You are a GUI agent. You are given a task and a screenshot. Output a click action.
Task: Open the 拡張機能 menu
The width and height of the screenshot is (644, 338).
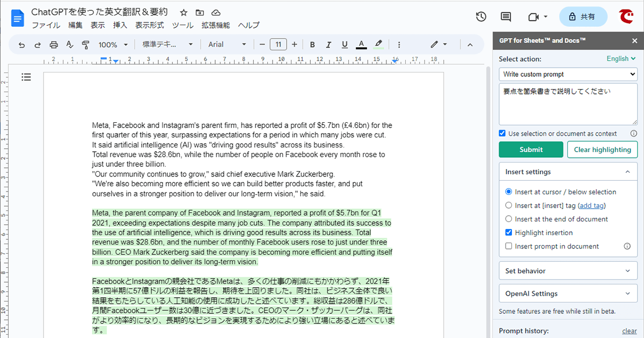point(216,25)
